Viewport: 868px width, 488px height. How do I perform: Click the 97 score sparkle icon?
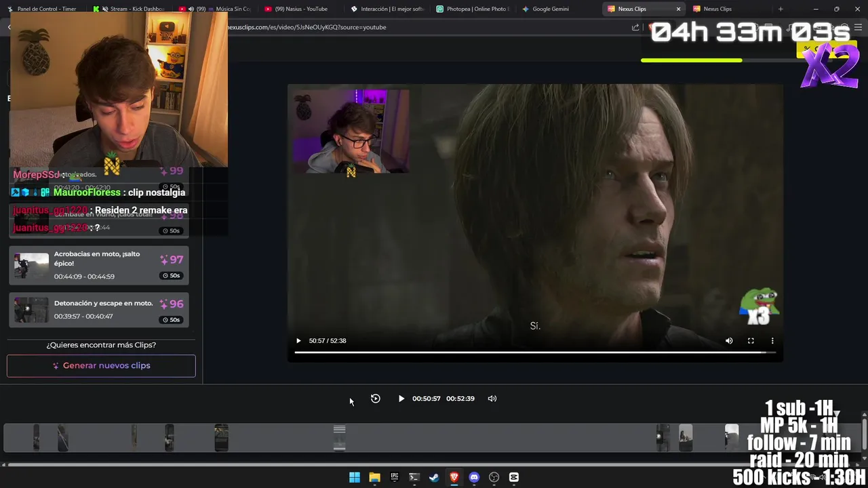click(164, 260)
